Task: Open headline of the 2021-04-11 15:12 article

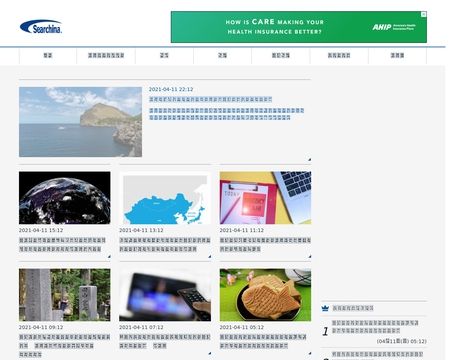Action: (62, 244)
